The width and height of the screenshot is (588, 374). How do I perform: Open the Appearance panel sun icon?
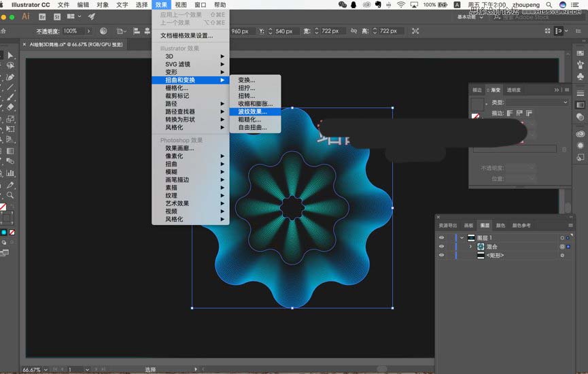tap(580, 146)
